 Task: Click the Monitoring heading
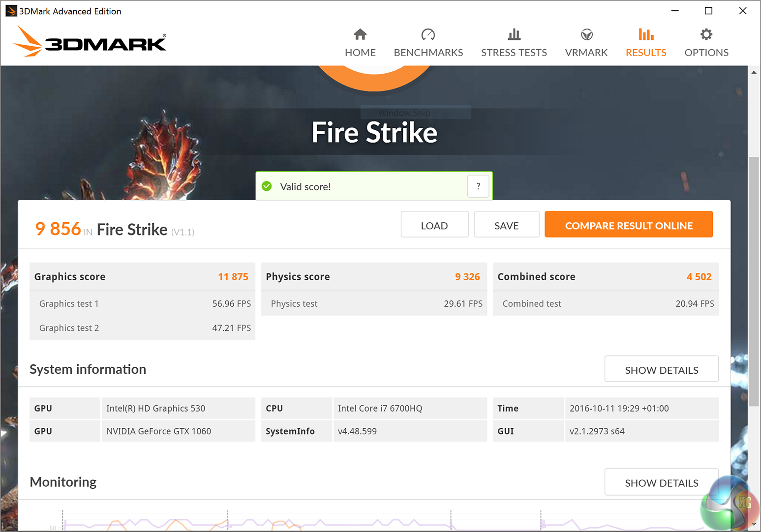(x=63, y=482)
